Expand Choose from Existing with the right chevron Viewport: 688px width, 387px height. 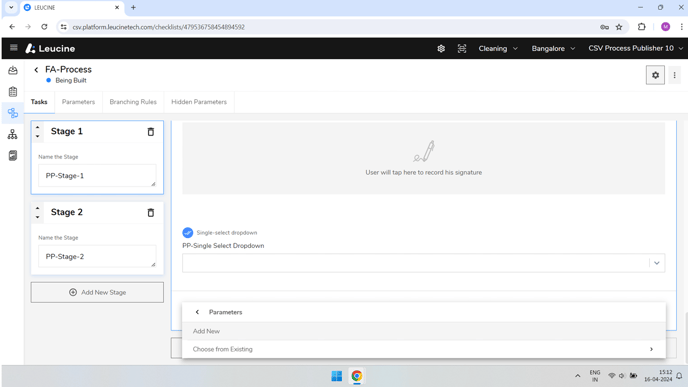[x=651, y=349]
